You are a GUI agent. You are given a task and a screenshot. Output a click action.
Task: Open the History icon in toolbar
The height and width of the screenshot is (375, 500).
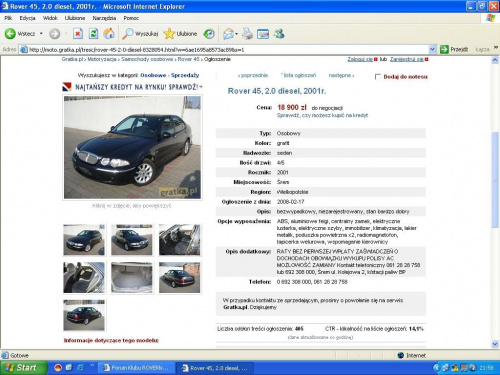pyautogui.click(x=209, y=34)
